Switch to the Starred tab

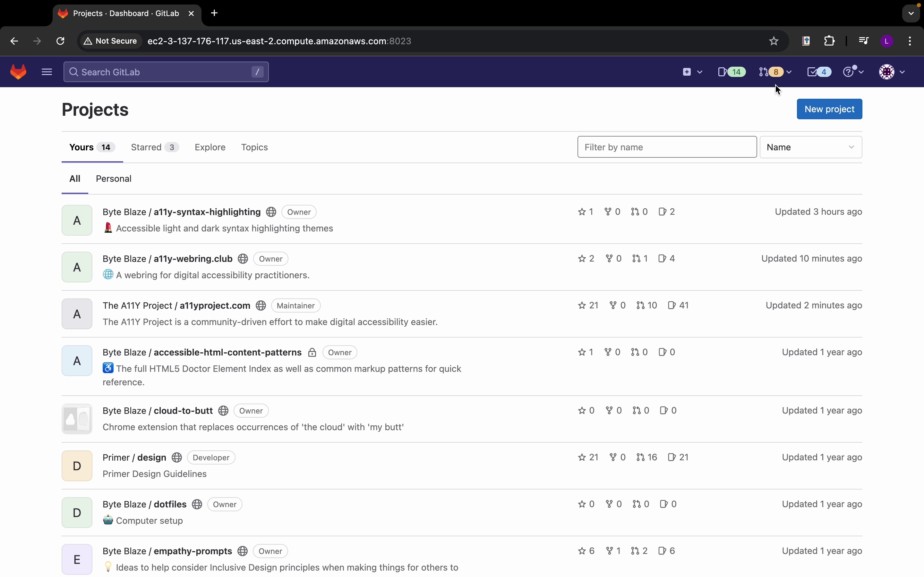click(x=154, y=147)
